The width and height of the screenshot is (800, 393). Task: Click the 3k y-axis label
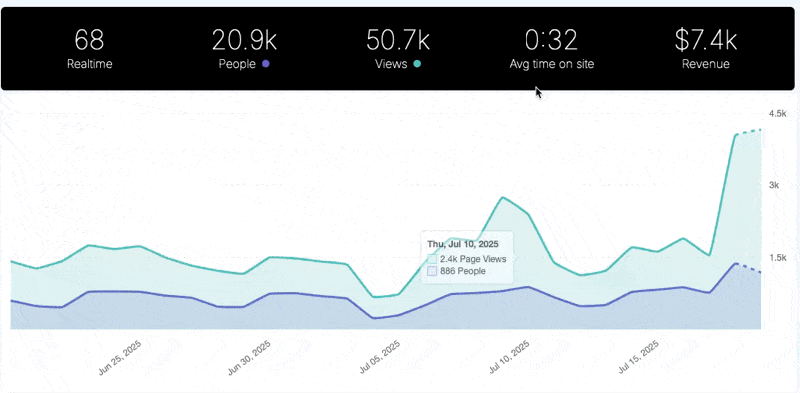pyautogui.click(x=774, y=185)
